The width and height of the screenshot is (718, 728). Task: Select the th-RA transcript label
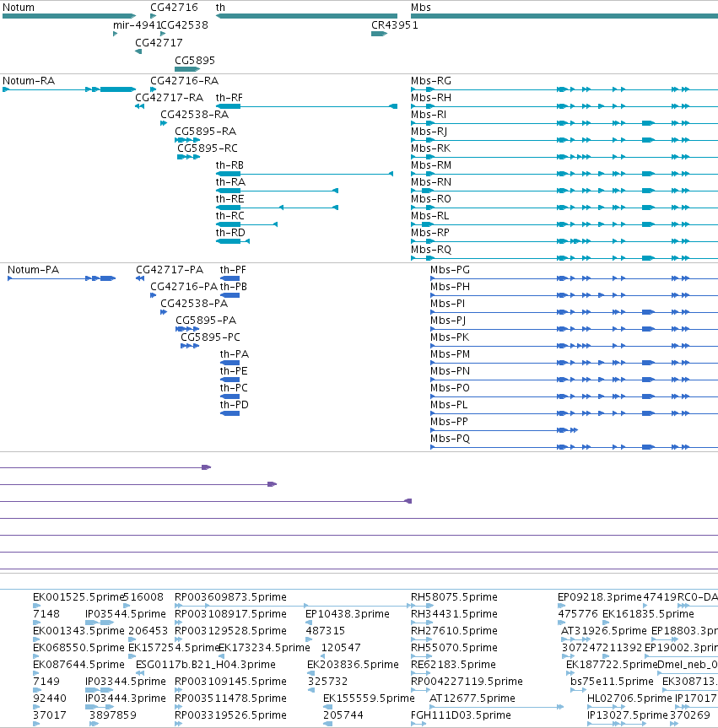(230, 182)
